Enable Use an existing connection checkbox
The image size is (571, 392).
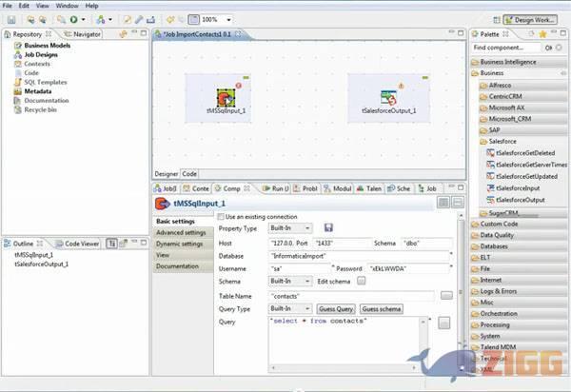[x=221, y=217]
